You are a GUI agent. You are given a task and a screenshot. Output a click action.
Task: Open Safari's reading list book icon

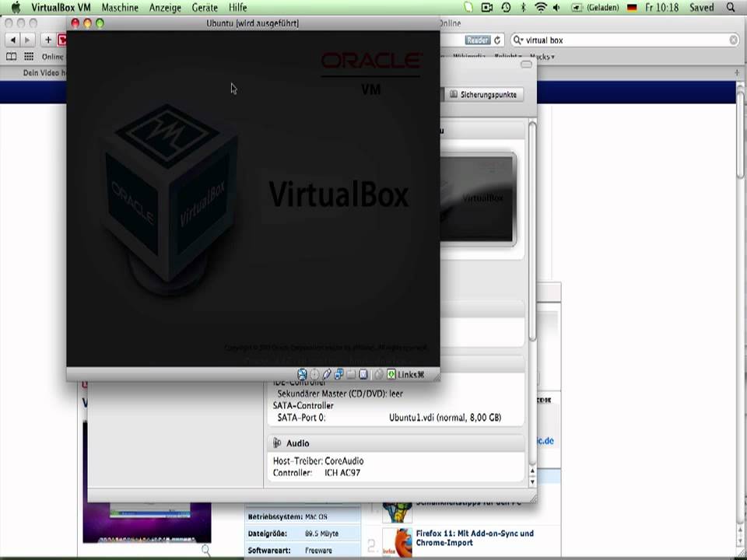(12, 57)
